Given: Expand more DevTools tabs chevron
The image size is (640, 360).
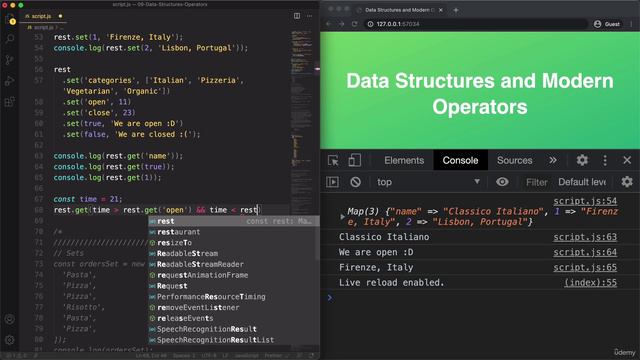Looking at the screenshot, I should (x=553, y=160).
